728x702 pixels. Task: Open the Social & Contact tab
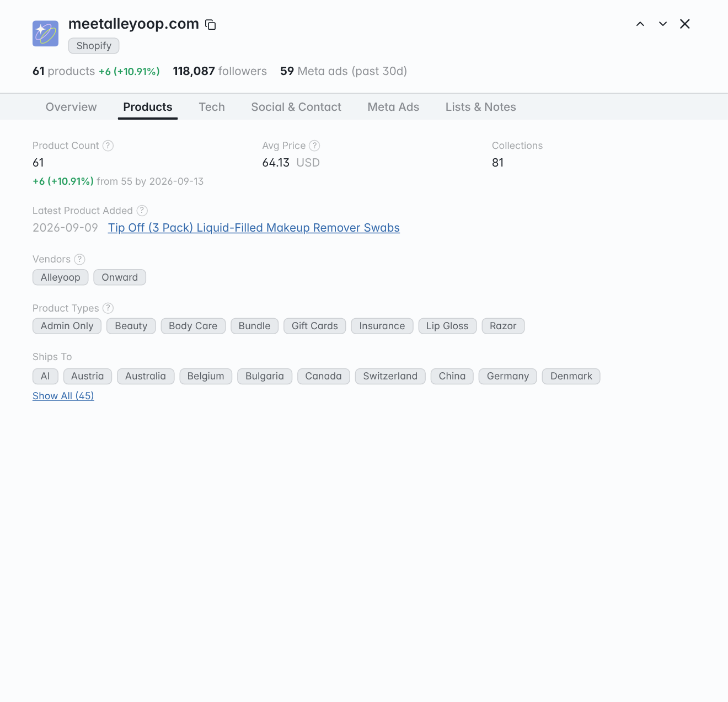pyautogui.click(x=296, y=107)
